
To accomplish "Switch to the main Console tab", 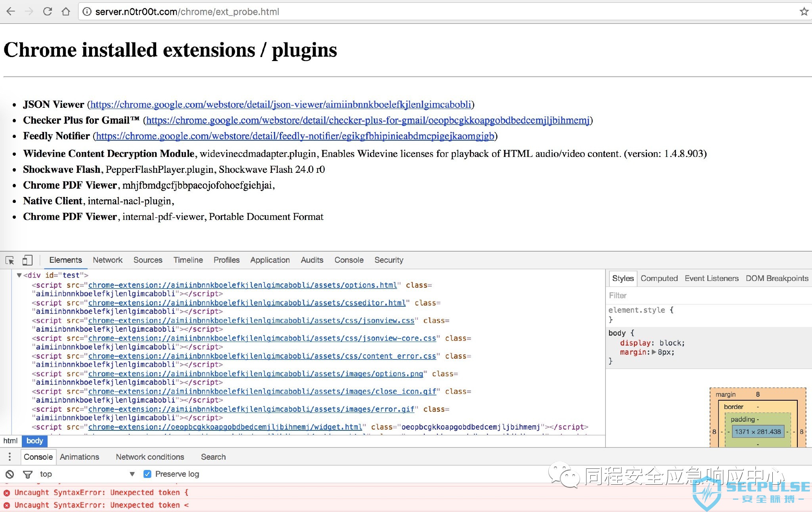I will (349, 260).
